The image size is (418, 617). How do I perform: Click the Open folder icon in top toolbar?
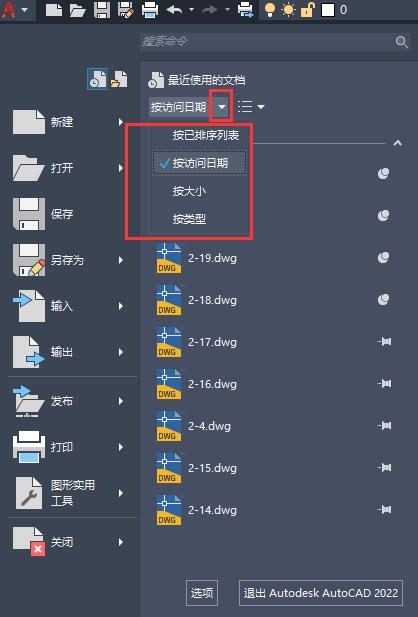click(x=78, y=10)
